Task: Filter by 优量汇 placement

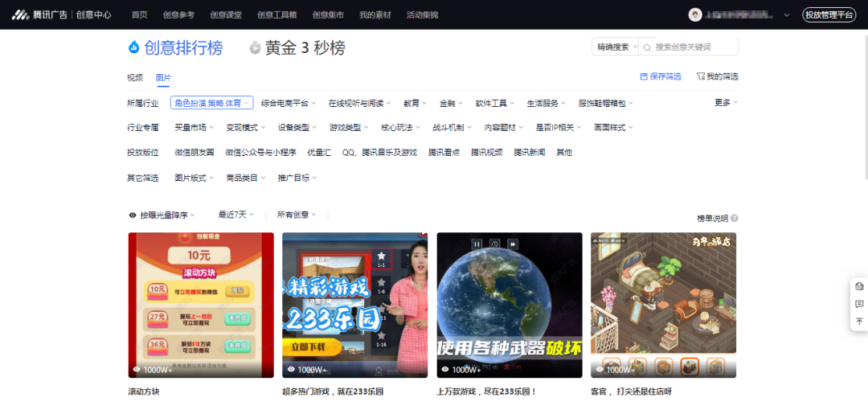Action: point(319,153)
